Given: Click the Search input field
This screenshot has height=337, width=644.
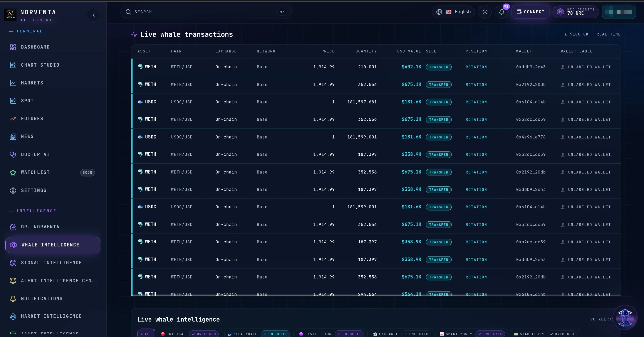Looking at the screenshot, I should point(206,12).
